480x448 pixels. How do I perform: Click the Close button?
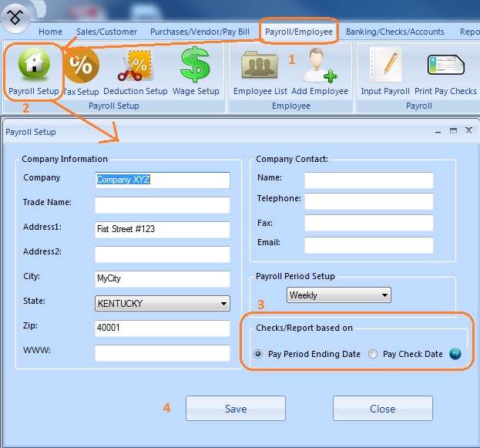[x=383, y=409]
